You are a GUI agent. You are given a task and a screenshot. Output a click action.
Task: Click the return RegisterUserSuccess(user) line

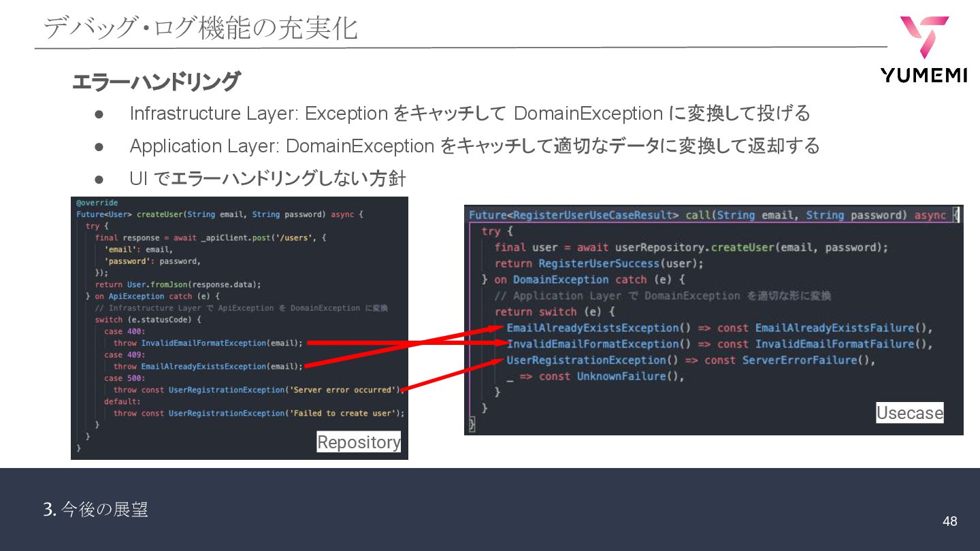click(x=599, y=263)
